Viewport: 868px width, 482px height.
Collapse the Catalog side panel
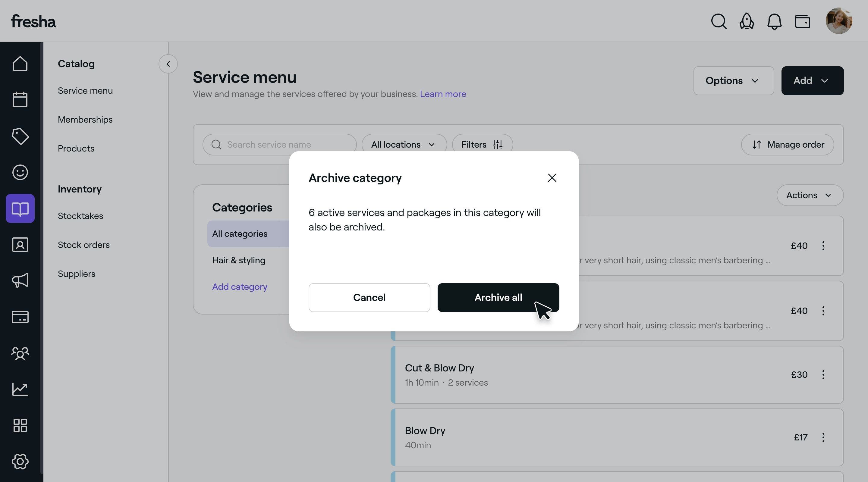tap(168, 64)
